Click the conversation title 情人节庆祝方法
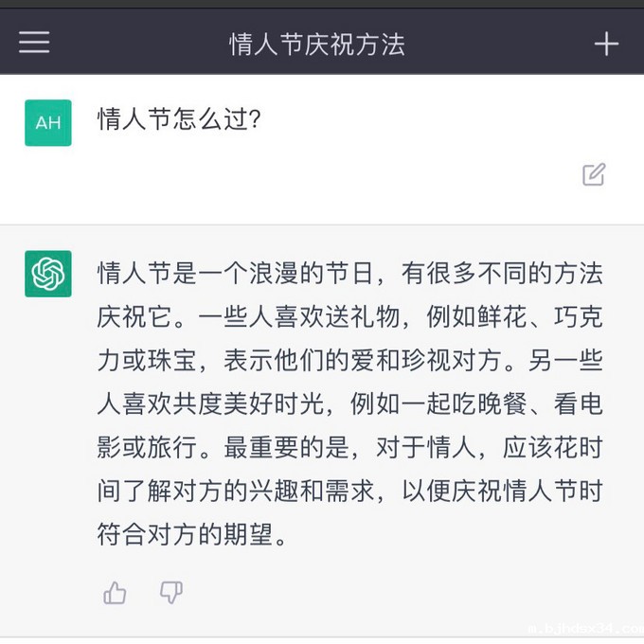Viewport: 644px width, 644px height. 317,44
